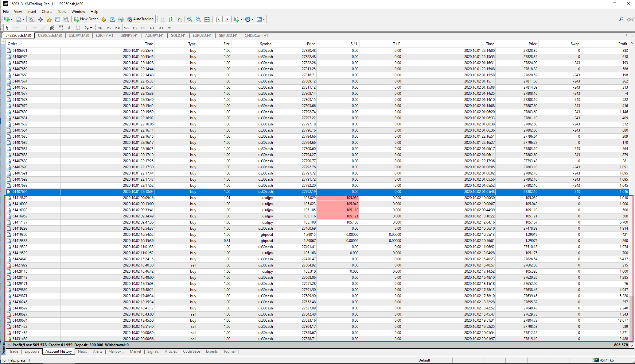Open the chat bubbles icon

point(630,19)
